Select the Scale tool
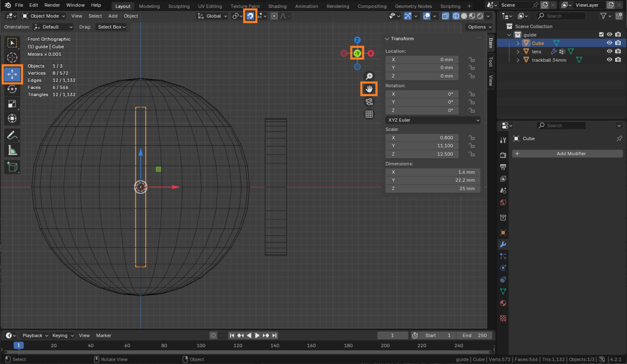The width and height of the screenshot is (627, 364). click(x=12, y=104)
